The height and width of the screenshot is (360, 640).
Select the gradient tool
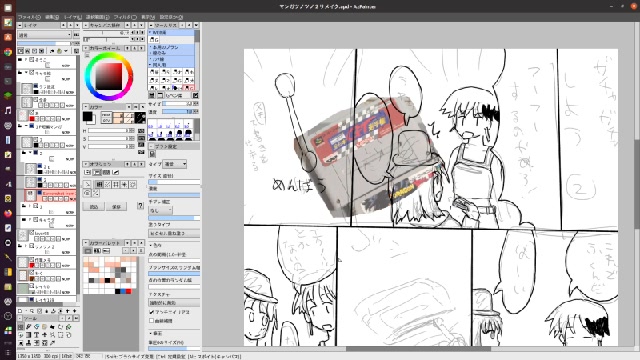pos(29,335)
